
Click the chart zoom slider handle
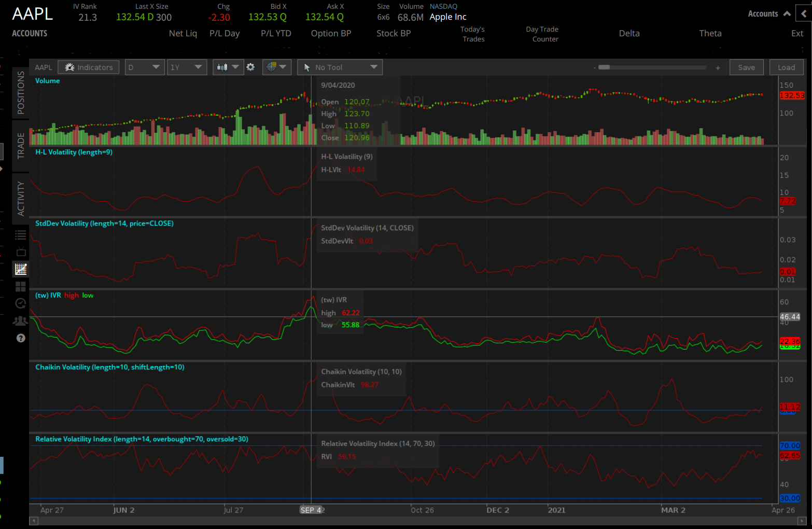[x=604, y=67]
